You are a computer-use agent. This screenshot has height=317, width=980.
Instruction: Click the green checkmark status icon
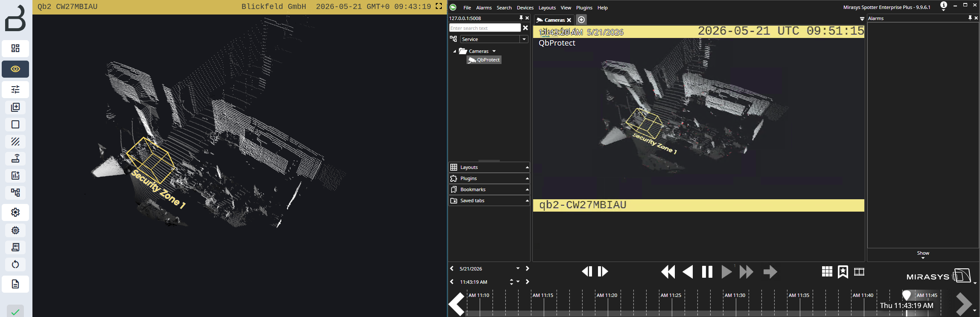pyautogui.click(x=15, y=312)
